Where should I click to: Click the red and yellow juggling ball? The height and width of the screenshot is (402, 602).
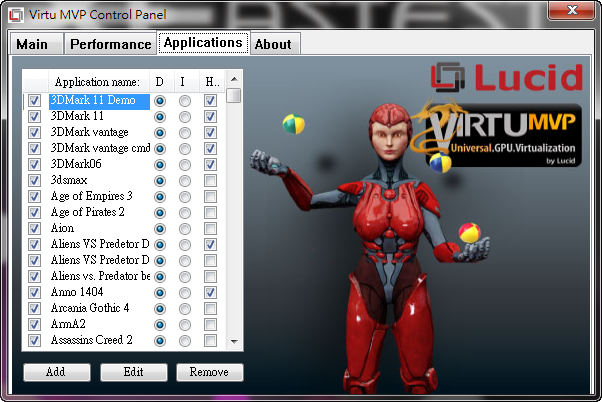(469, 235)
